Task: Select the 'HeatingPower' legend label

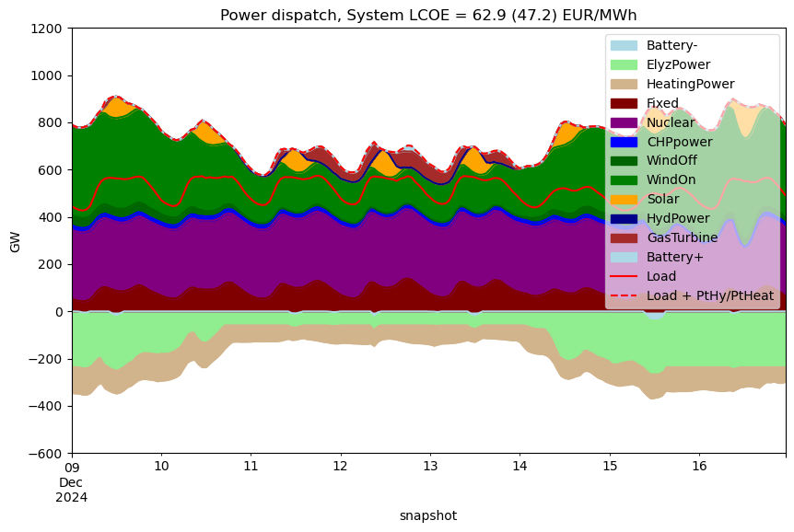Action: click(690, 84)
